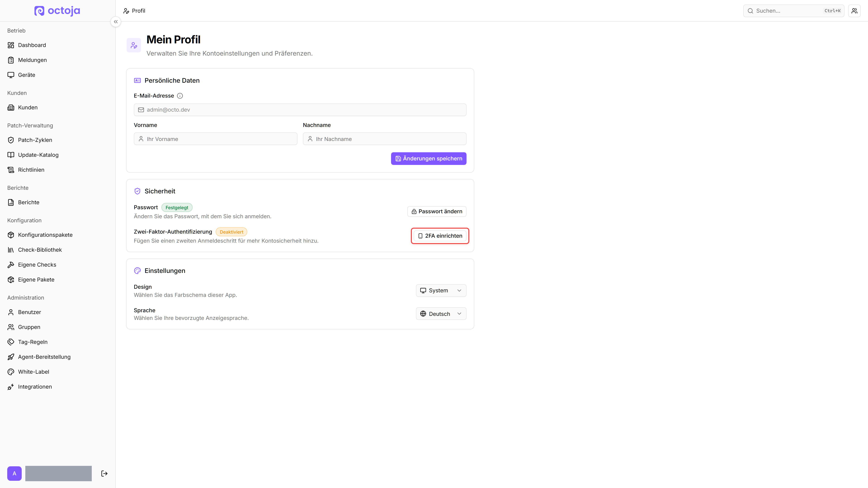Open the Design System dropdown
The height and width of the screenshot is (488, 868).
coord(441,291)
